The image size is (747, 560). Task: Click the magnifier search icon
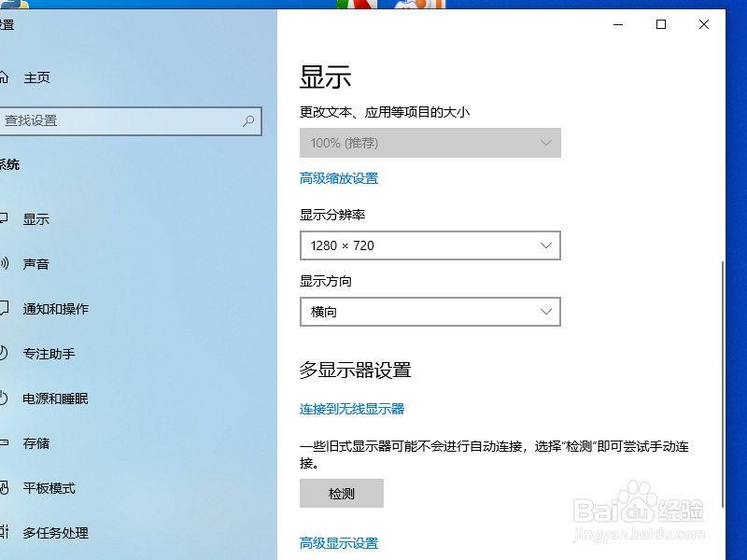(x=248, y=121)
